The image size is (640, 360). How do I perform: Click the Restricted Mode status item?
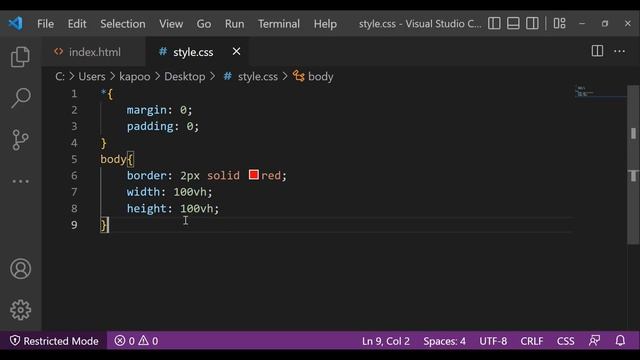pos(54,341)
